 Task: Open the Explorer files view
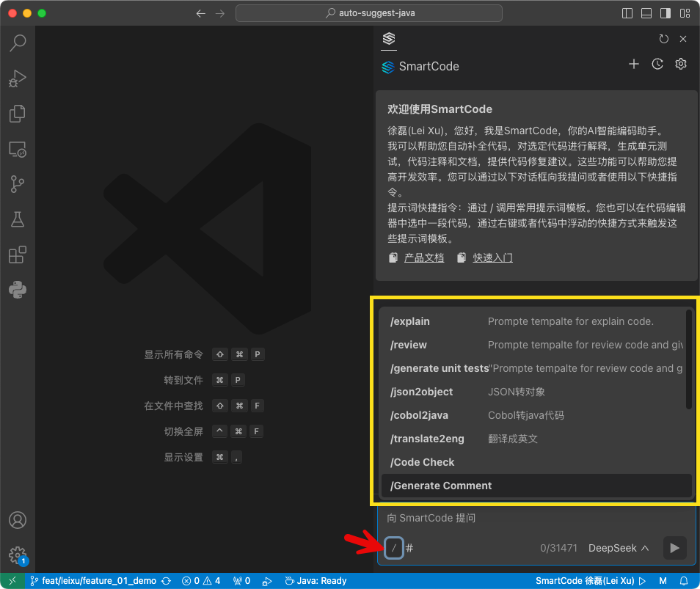(x=18, y=114)
